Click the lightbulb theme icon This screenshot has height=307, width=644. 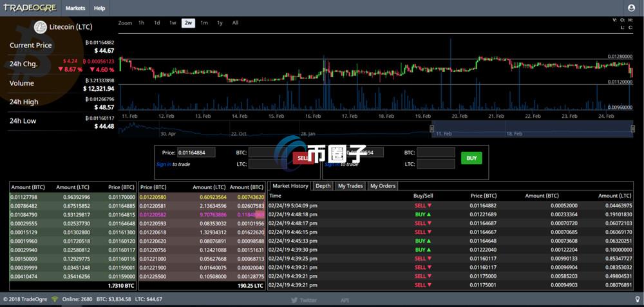pos(638,299)
